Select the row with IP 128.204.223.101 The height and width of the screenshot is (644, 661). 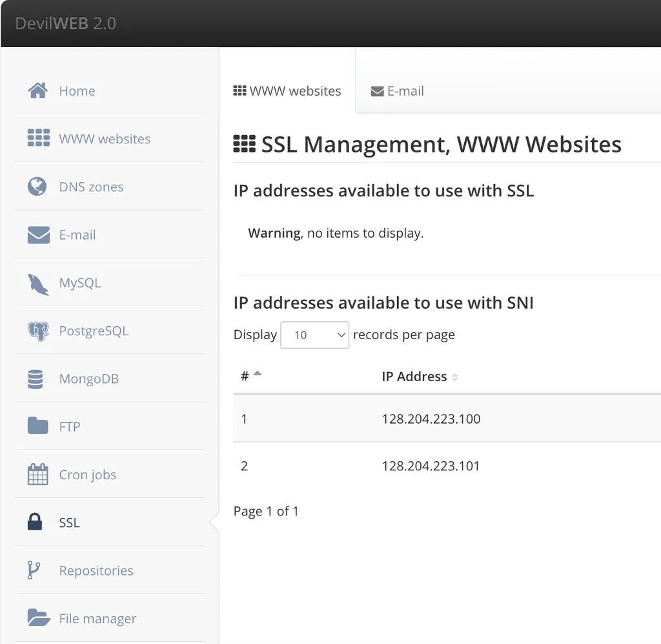(x=431, y=466)
